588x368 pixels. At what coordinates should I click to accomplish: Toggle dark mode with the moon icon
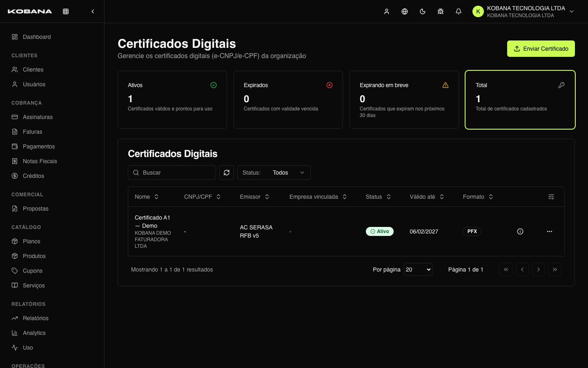pyautogui.click(x=423, y=11)
